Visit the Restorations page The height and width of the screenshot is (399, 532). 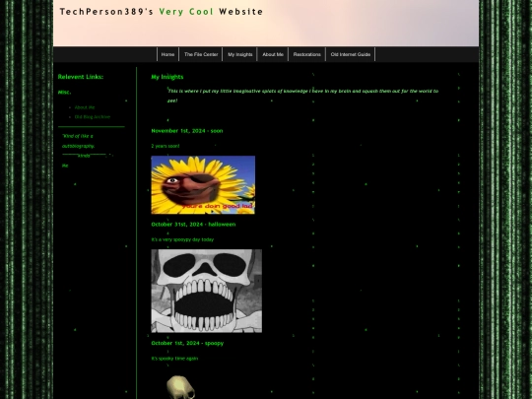click(306, 54)
